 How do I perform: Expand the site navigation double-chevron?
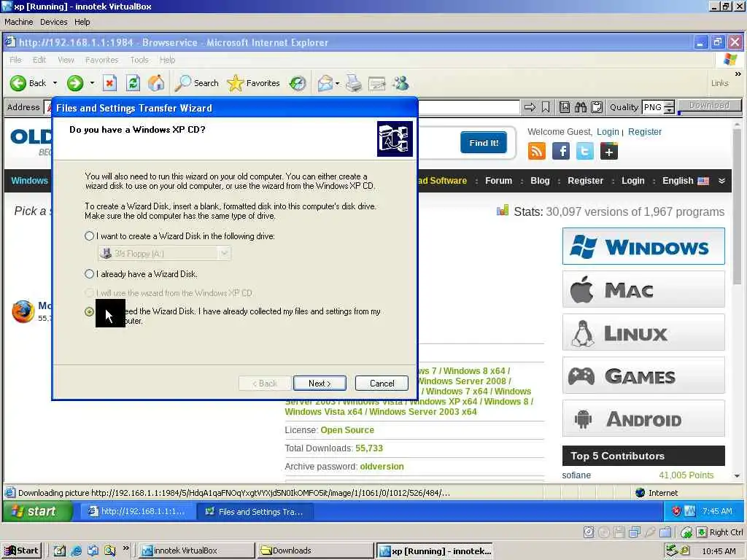pyautogui.click(x=721, y=181)
